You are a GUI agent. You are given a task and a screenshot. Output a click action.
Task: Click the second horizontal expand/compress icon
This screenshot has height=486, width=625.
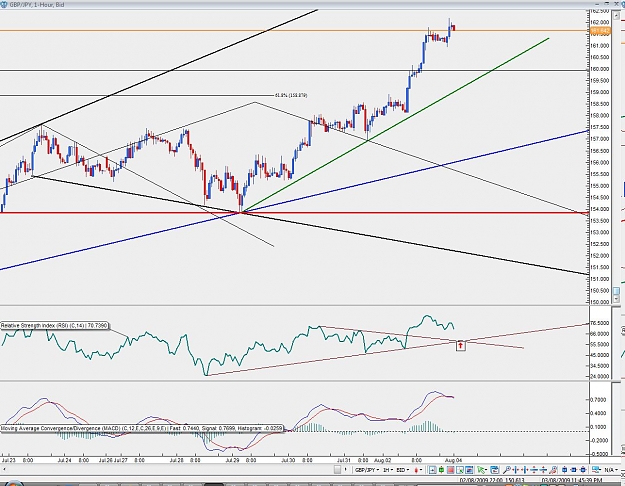tap(525, 470)
